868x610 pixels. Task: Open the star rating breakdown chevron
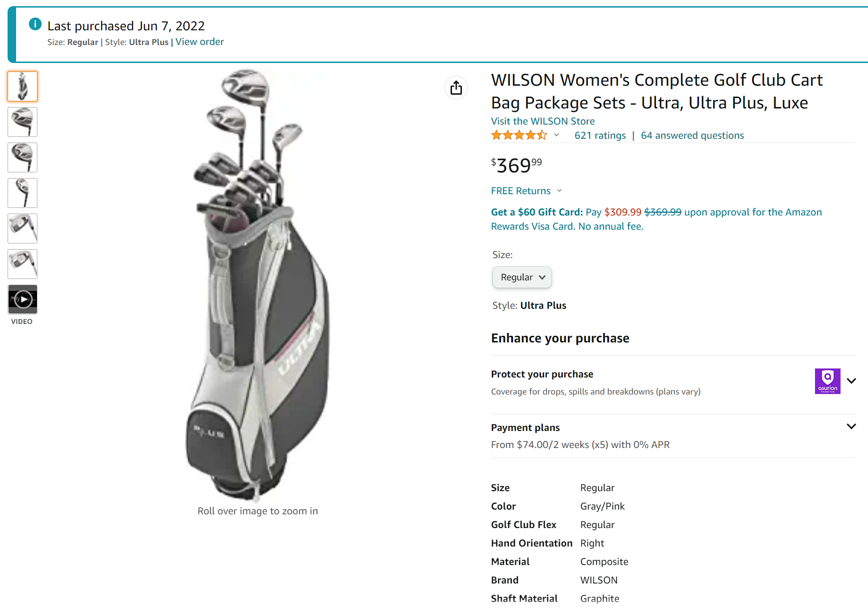tap(557, 135)
